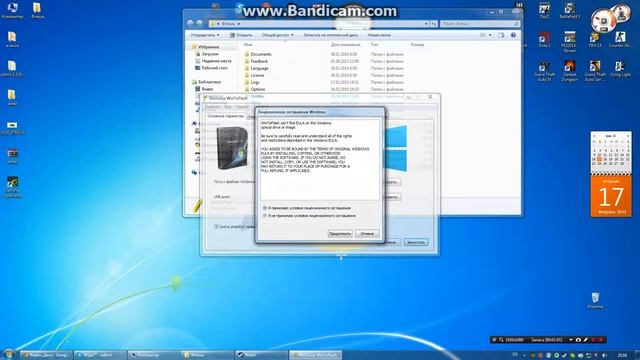Viewport: 640px width, 360px height.
Task: Open the basic parameters tab in WinToFlash
Action: point(226,116)
